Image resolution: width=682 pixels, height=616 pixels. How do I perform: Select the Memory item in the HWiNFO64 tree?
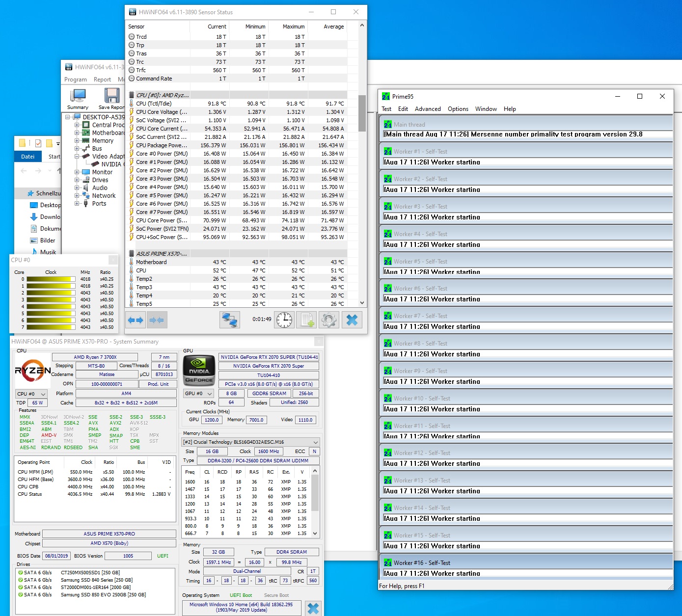[x=103, y=141]
